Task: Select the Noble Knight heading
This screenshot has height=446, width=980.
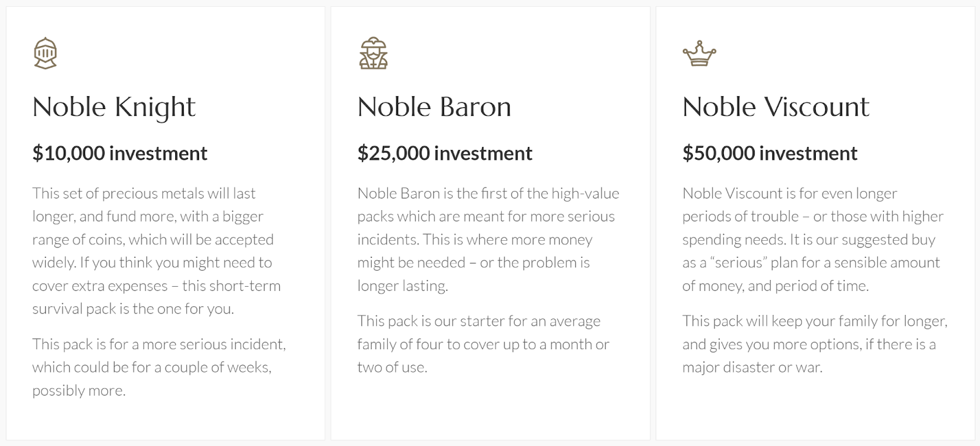Action: (x=114, y=107)
